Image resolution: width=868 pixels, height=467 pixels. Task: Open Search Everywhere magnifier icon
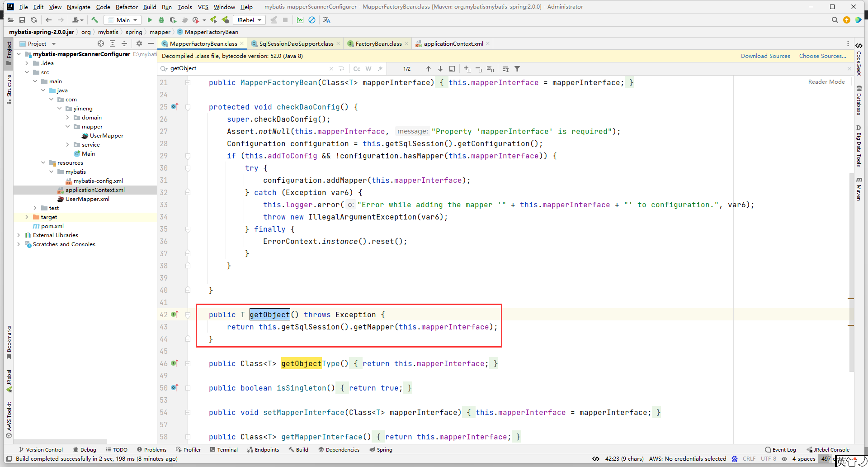[x=835, y=20]
